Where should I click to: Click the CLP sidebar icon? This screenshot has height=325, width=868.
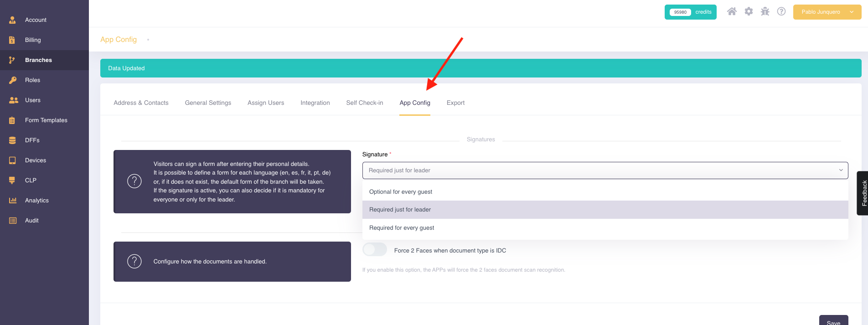pos(12,181)
